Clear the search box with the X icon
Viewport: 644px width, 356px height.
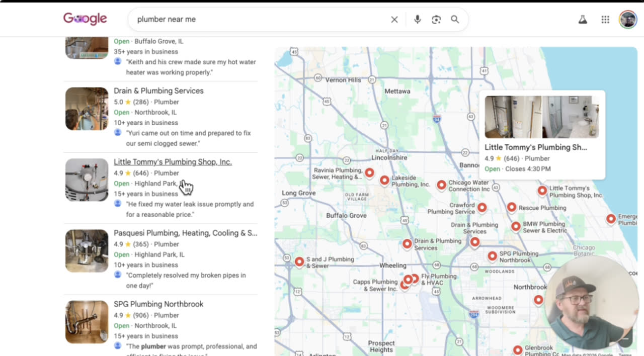coord(394,20)
